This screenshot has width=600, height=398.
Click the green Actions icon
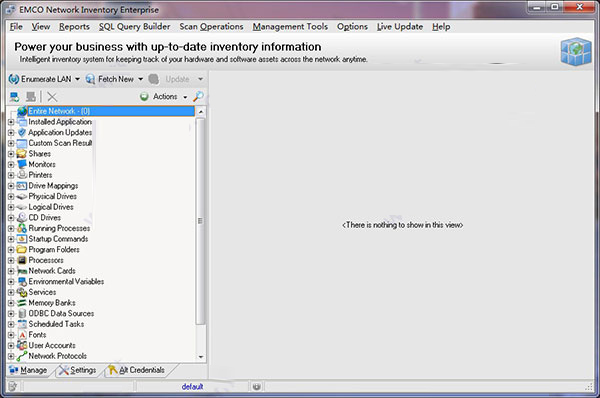144,96
